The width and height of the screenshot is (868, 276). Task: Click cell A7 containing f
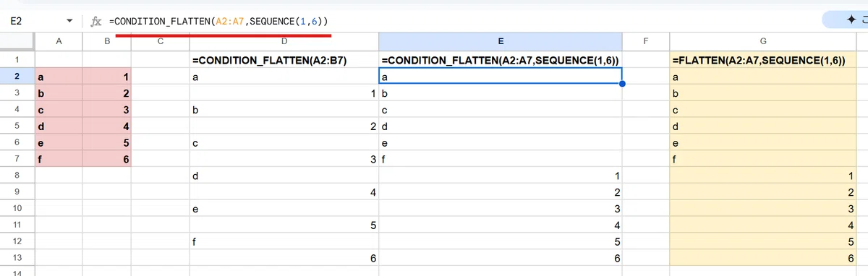59,159
